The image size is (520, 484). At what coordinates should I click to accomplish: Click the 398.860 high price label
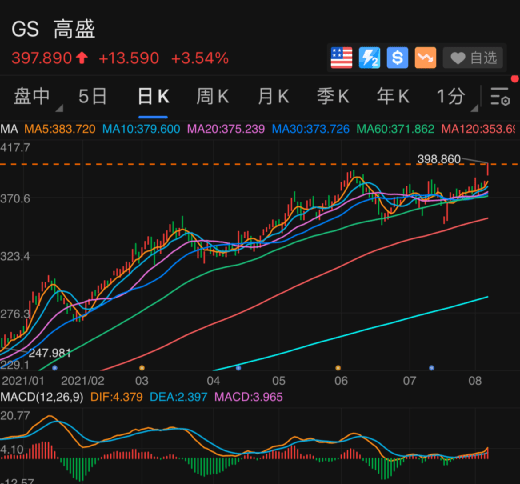point(439,159)
